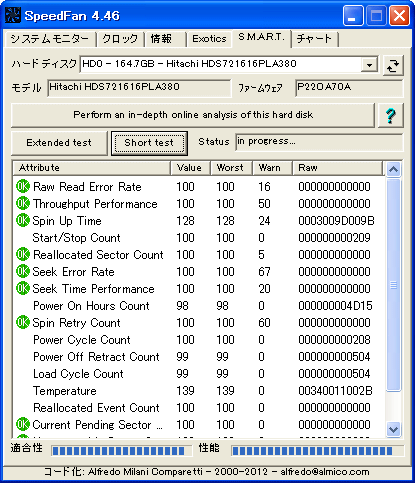
Task: Click the ファームウェア firmware field P22OA70A
Action: point(349,88)
